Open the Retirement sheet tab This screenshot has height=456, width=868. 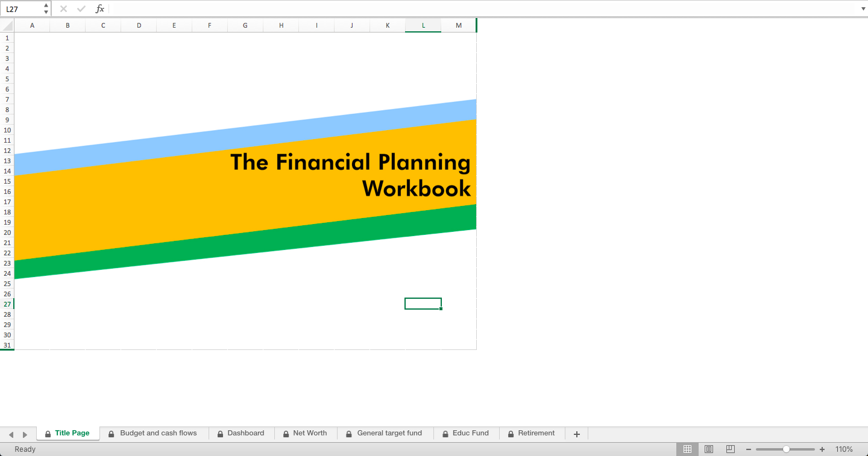click(x=532, y=433)
